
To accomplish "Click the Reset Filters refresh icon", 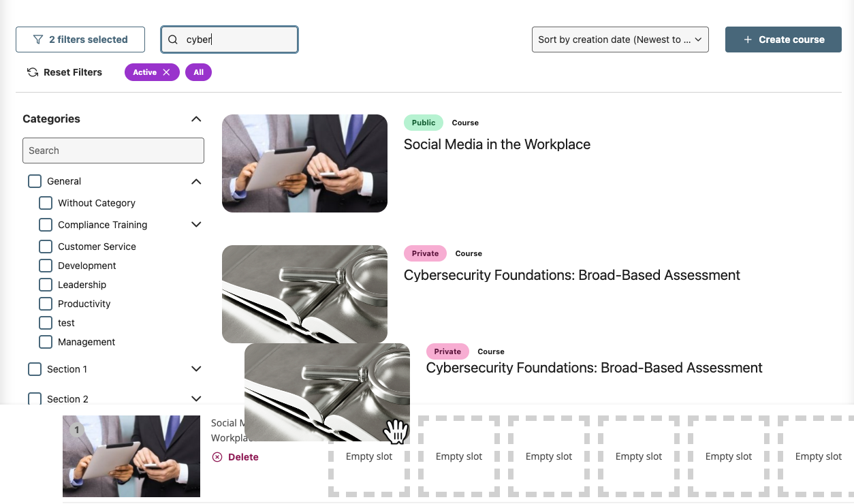I will (32, 72).
